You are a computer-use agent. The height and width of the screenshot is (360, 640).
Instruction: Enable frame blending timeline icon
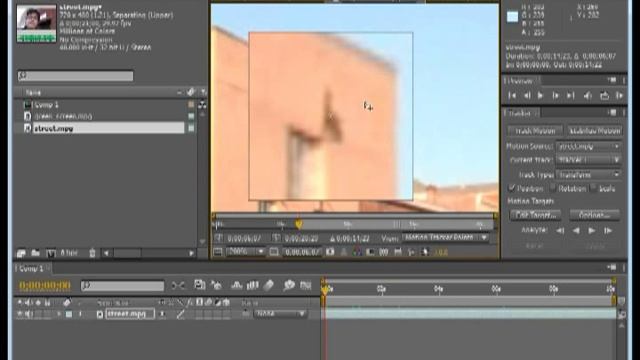click(253, 285)
